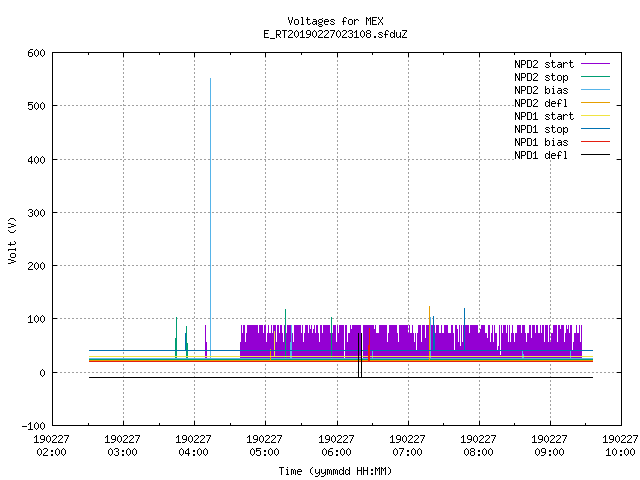Screen dimensions: 640x480
Task: Click the 'NPD2 bias' legend label
Action: point(541,90)
